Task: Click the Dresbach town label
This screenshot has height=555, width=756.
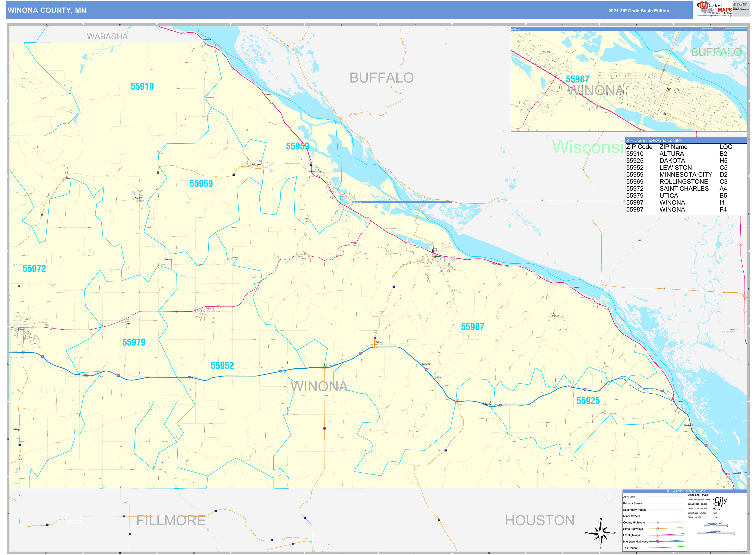Action: [688, 425]
